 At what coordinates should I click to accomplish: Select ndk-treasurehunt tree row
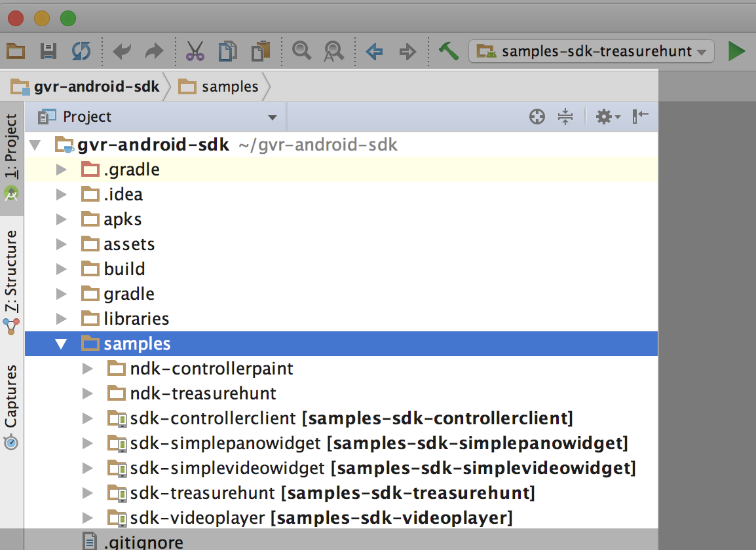341,394
